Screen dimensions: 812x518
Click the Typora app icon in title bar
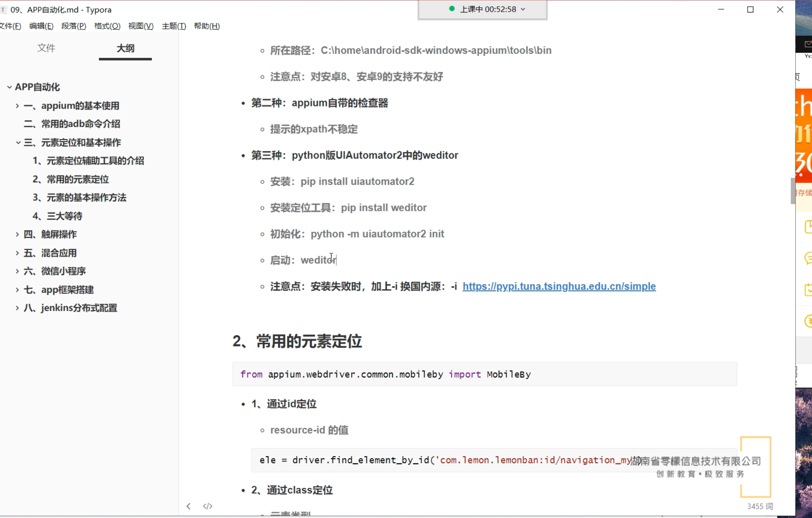click(x=3, y=10)
